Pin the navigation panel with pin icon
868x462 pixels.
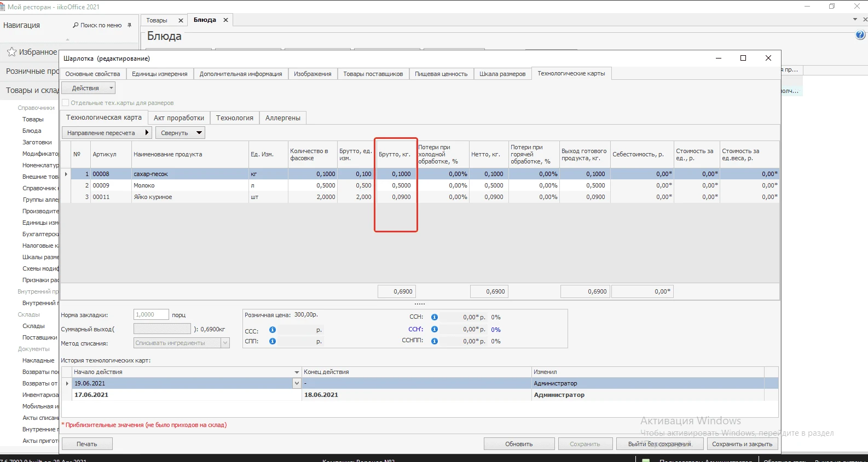(x=130, y=25)
